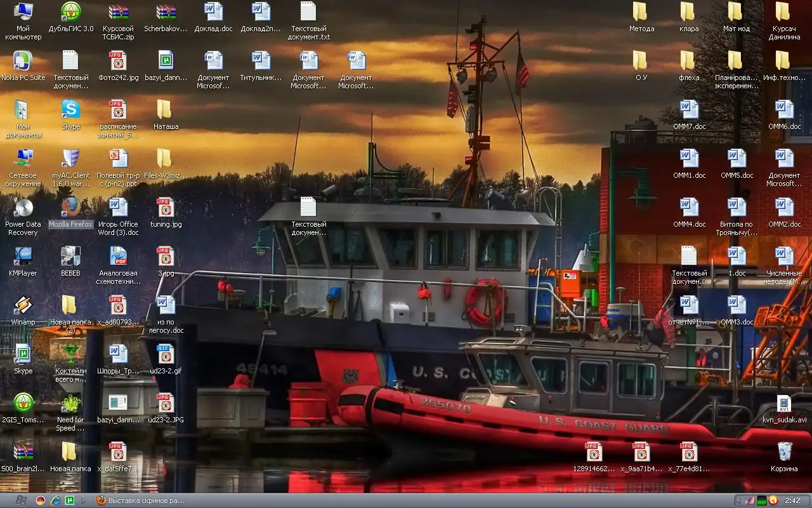Select the Need for Speed shortcut

70,404
